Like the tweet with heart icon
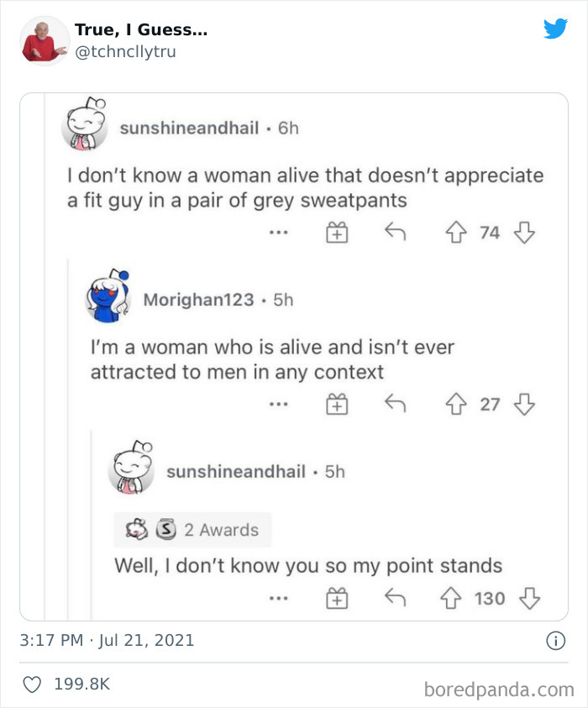The height and width of the screenshot is (708, 588). (x=32, y=684)
